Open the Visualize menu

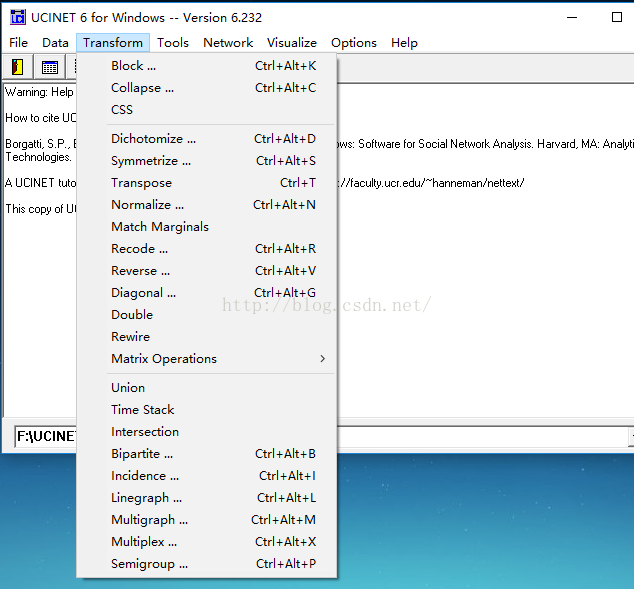pyautogui.click(x=292, y=42)
